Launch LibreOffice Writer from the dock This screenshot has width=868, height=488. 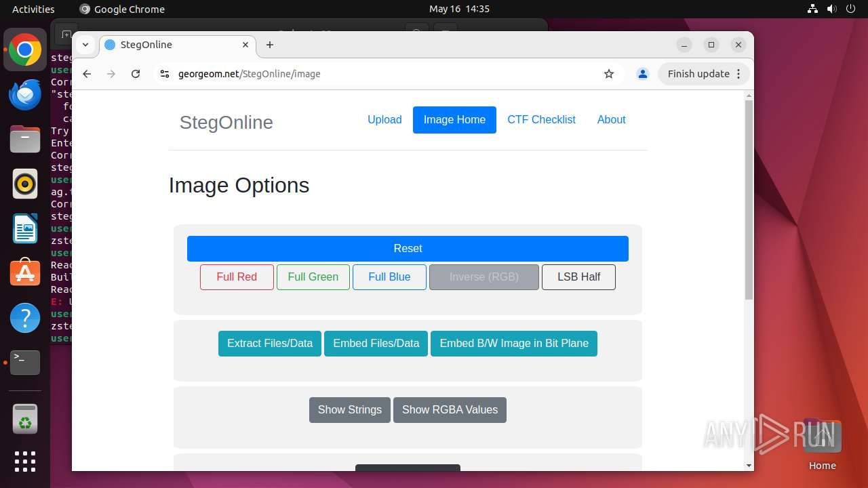[x=25, y=228]
